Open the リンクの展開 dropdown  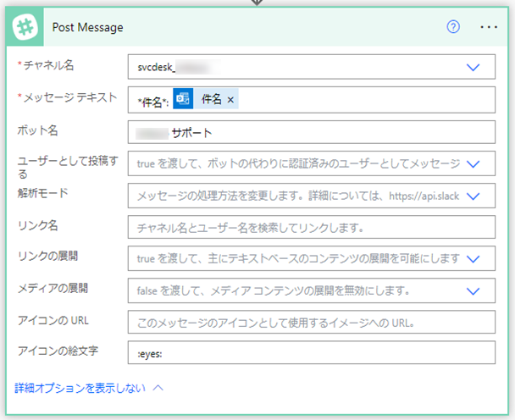(x=473, y=258)
